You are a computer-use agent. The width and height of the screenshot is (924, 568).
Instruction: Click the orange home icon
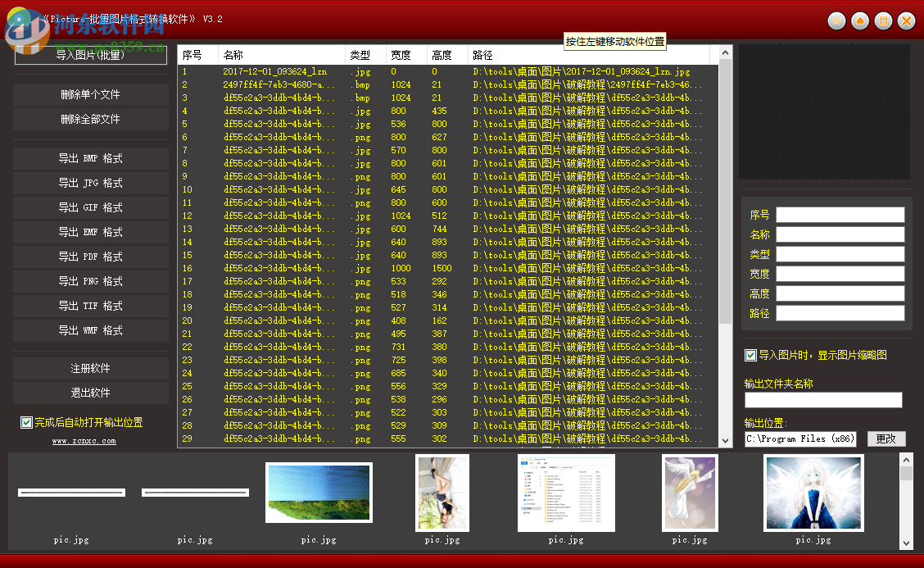pyautogui.click(x=859, y=21)
